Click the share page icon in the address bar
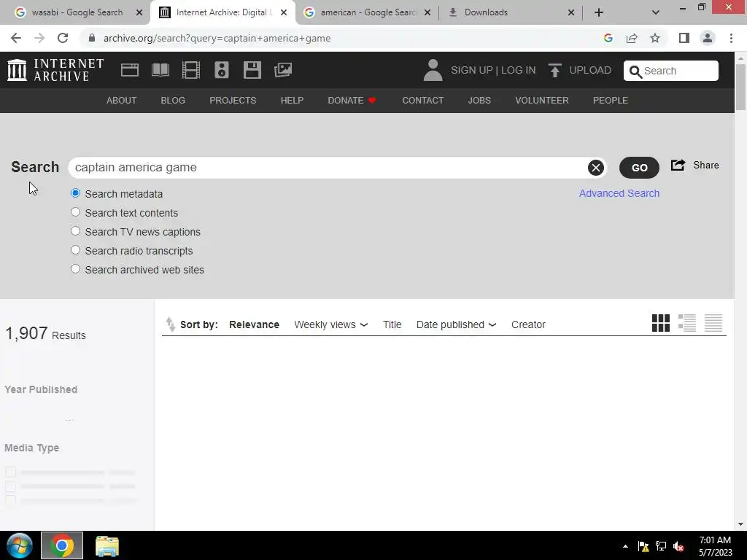 (x=632, y=38)
